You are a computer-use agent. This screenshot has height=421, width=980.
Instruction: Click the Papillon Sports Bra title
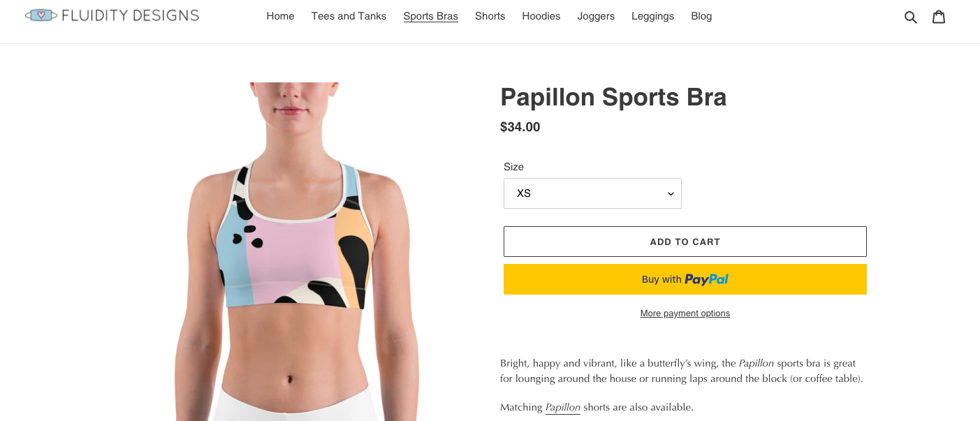click(613, 97)
